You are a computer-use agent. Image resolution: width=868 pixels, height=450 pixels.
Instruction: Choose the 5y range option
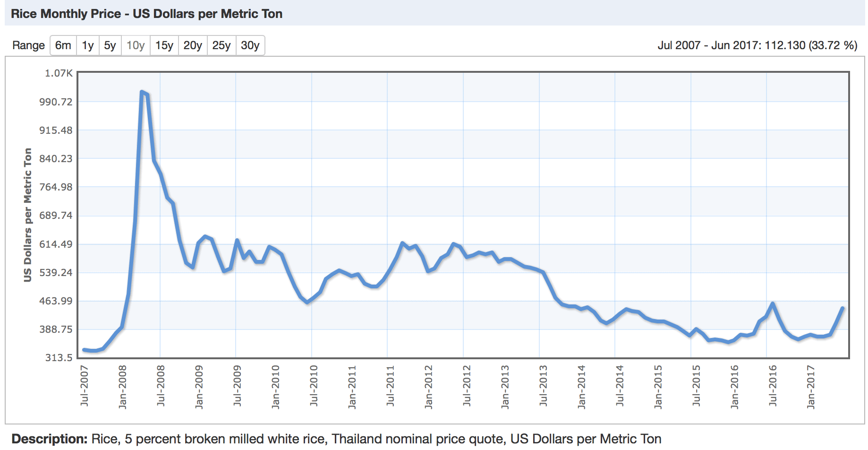point(110,45)
